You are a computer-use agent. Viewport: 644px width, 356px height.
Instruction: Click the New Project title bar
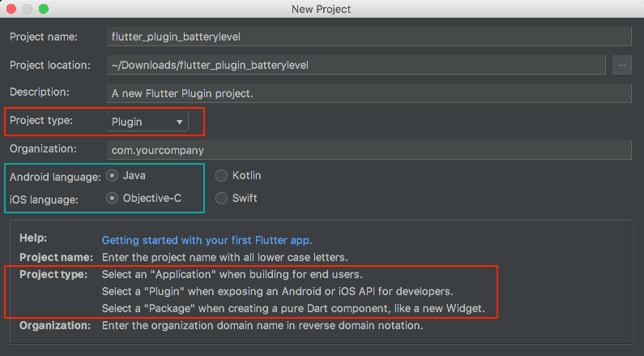(x=322, y=9)
